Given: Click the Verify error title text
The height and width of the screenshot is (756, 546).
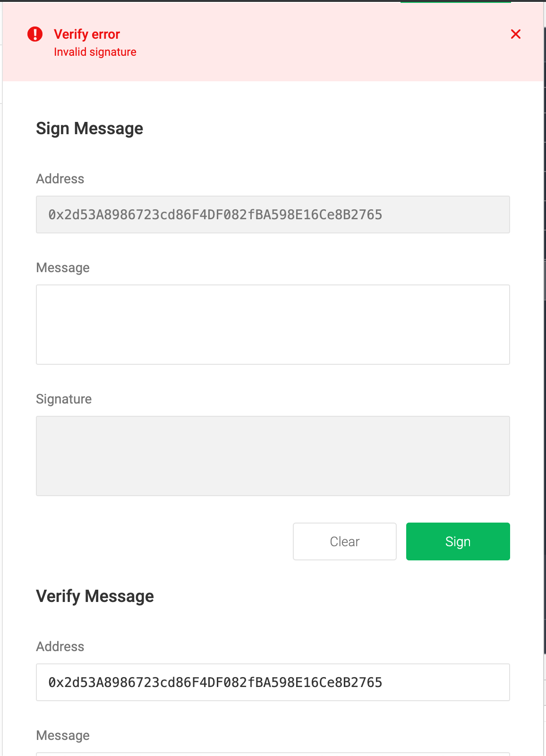Looking at the screenshot, I should point(87,34).
